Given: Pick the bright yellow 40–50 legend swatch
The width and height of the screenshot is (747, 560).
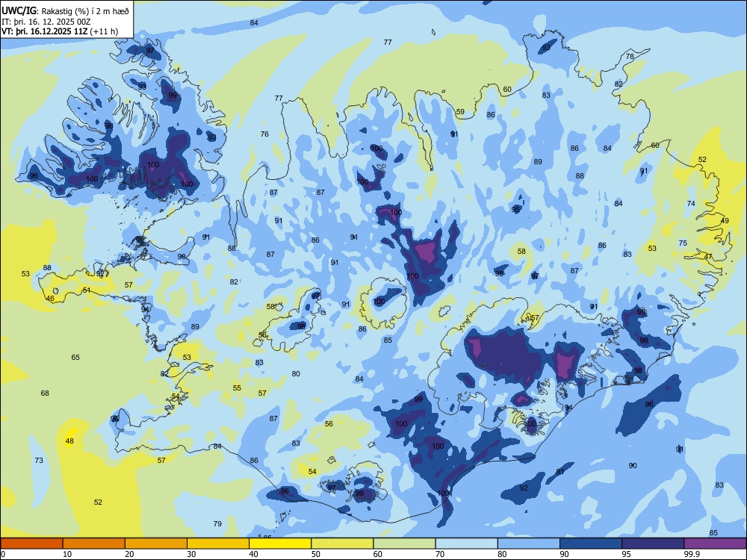Looking at the screenshot, I should point(280,544).
